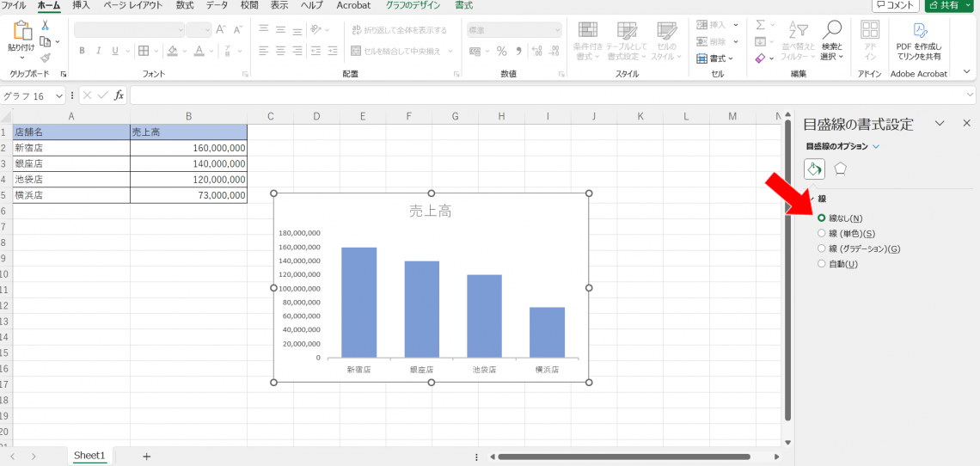Viewport: 980px width, 466px height.
Task: Click the Paste clipboard icon
Action: (21, 32)
